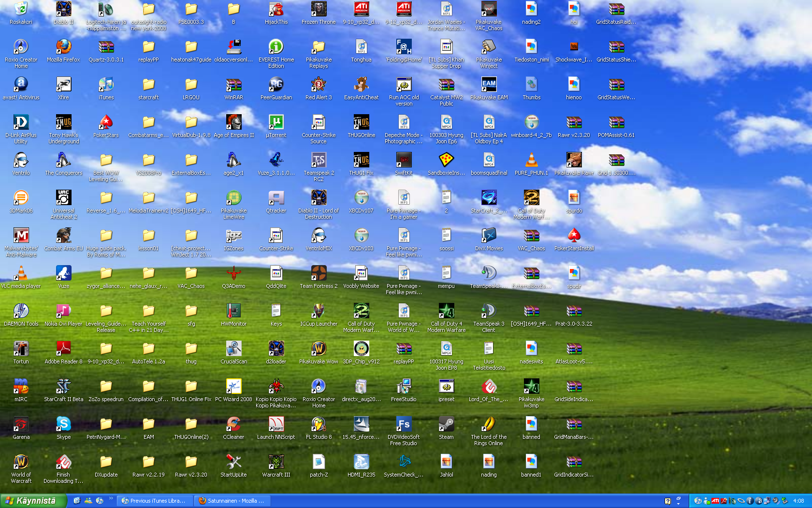Open the language bar options arrow

pos(678,503)
